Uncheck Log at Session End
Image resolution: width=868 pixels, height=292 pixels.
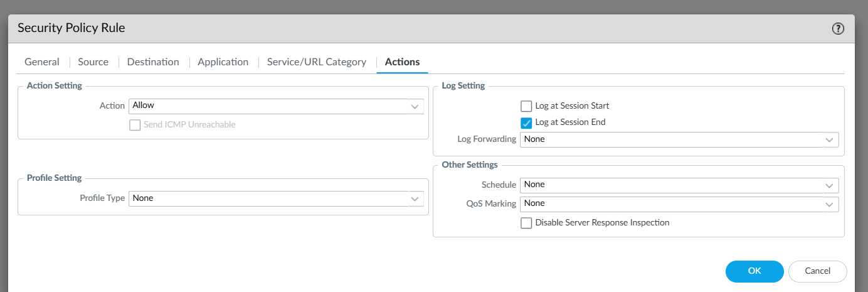(x=526, y=122)
